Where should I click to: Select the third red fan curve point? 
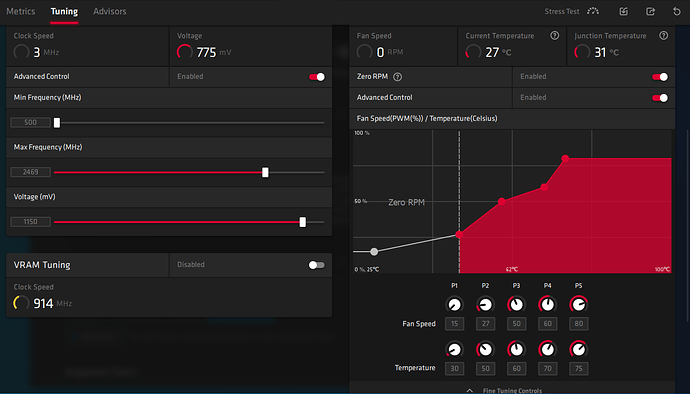click(x=544, y=188)
